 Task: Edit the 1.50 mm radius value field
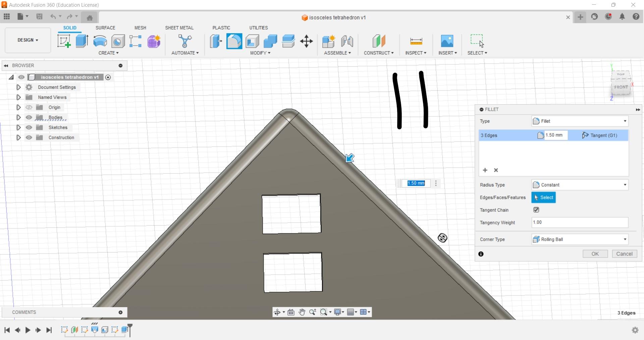[x=555, y=135]
